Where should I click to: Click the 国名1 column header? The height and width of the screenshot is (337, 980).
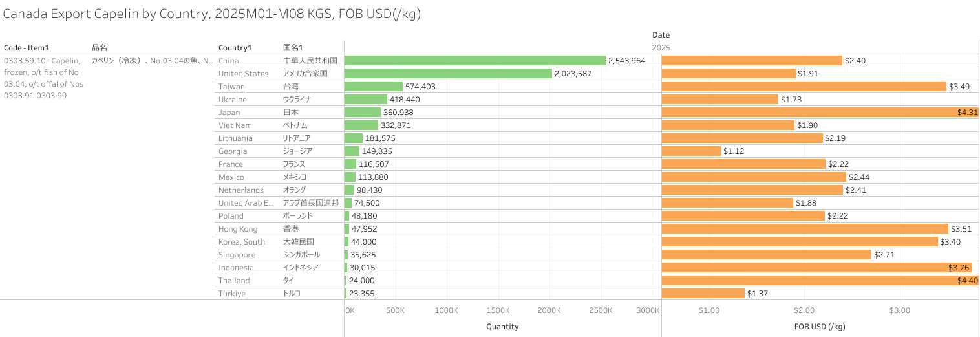pos(293,47)
